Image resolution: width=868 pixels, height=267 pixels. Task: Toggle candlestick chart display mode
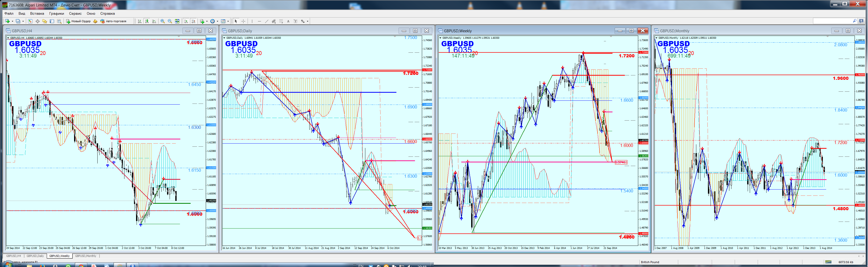[x=147, y=21]
